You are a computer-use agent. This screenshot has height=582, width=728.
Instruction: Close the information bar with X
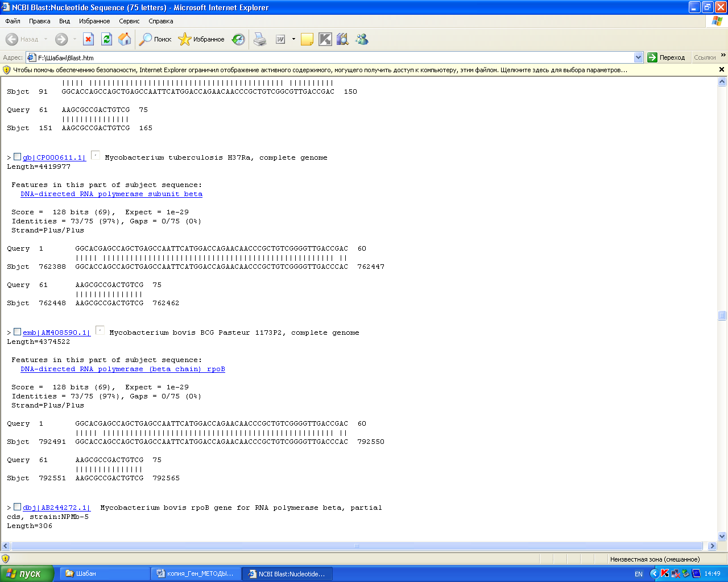click(x=722, y=69)
